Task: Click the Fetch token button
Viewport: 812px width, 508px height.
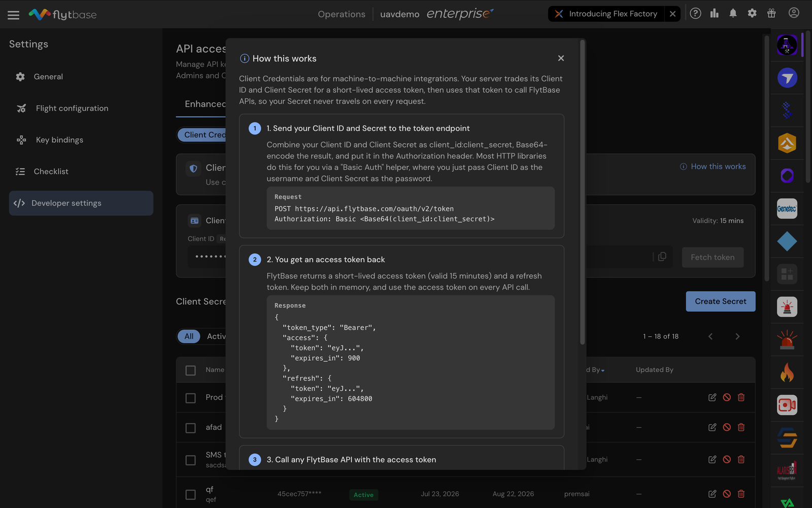Action: pos(713,257)
